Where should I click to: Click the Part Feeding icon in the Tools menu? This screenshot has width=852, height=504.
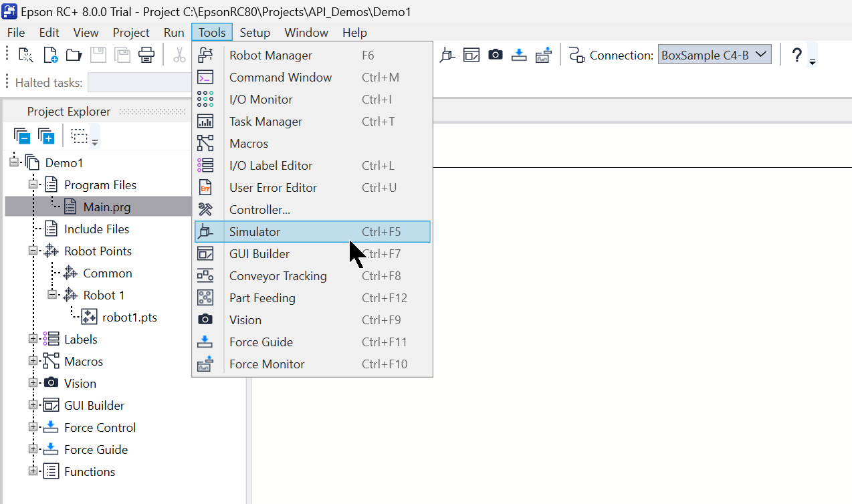tap(206, 298)
